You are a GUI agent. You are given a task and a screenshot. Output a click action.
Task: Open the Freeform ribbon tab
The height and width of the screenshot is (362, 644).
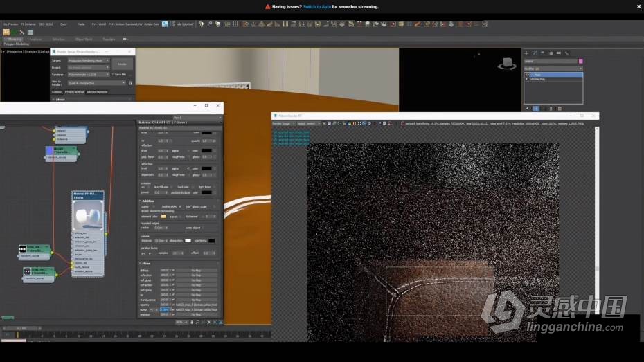(35, 39)
